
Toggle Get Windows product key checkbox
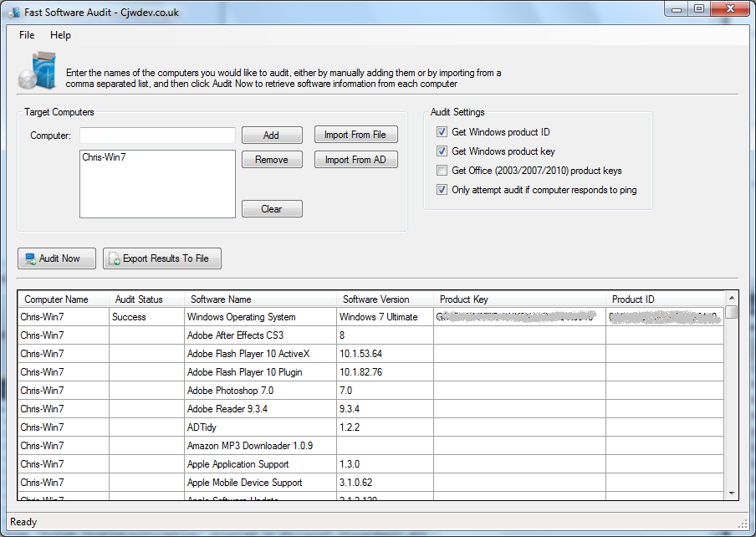pos(442,151)
